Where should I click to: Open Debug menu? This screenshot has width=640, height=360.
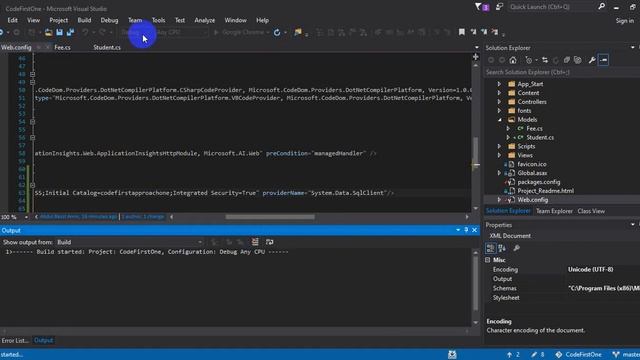(109, 20)
